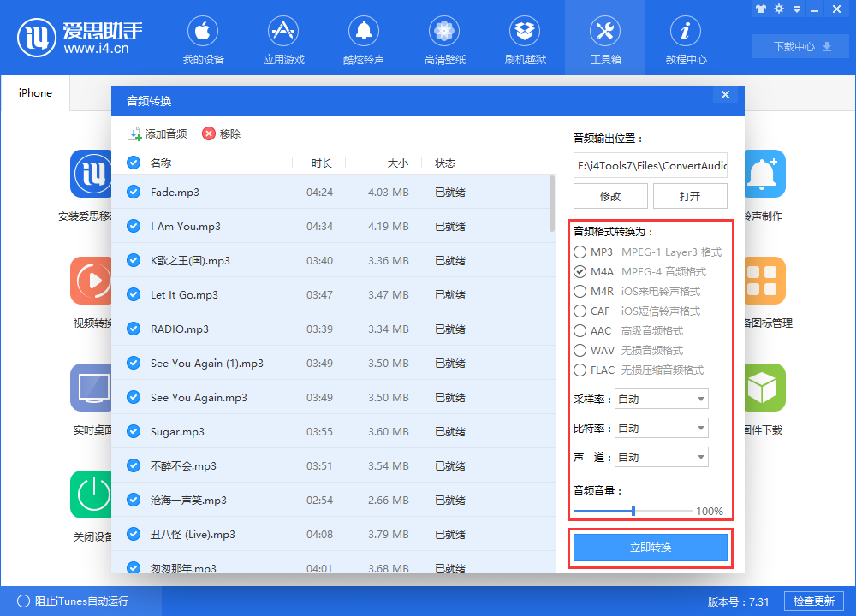Open the 酷炫铃声 ringtones bell icon
Image resolution: width=856 pixels, height=616 pixels.
click(x=364, y=40)
